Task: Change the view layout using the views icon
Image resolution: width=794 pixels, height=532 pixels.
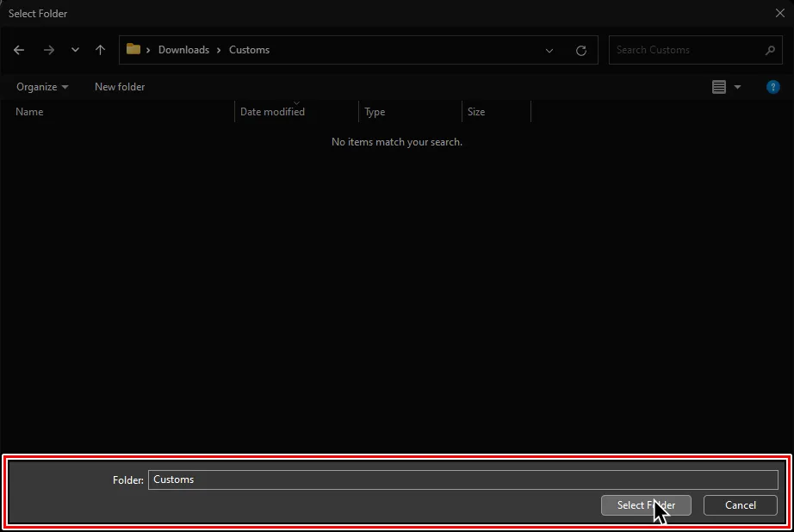Action: click(x=720, y=86)
